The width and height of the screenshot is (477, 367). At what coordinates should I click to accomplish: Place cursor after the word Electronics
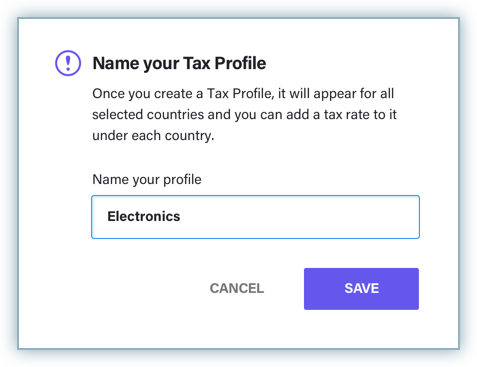click(181, 217)
